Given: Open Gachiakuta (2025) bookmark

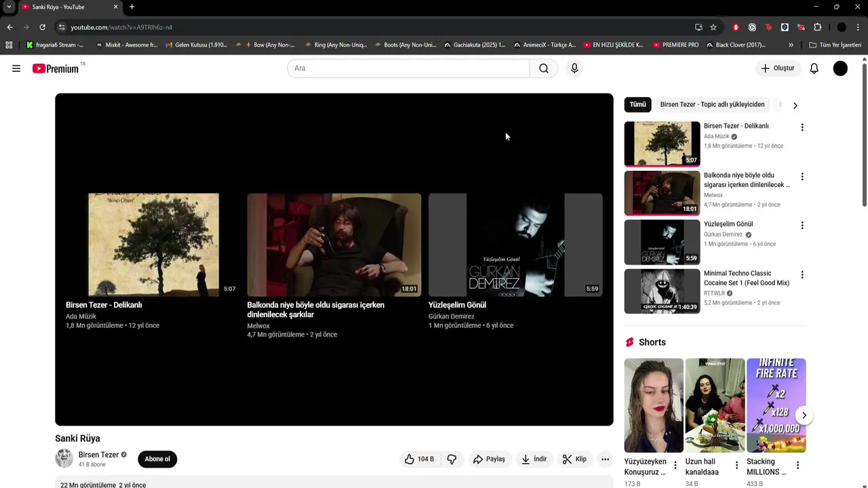Looking at the screenshot, I should (x=474, y=45).
